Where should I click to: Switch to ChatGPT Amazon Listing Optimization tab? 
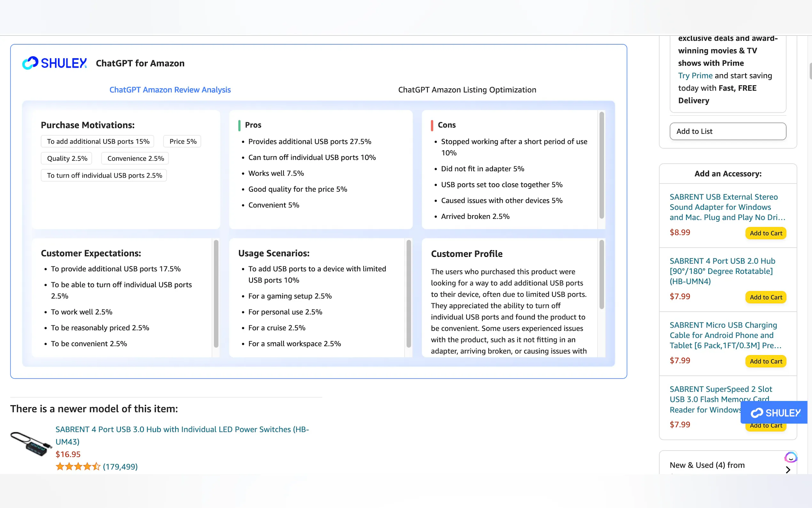coord(467,90)
